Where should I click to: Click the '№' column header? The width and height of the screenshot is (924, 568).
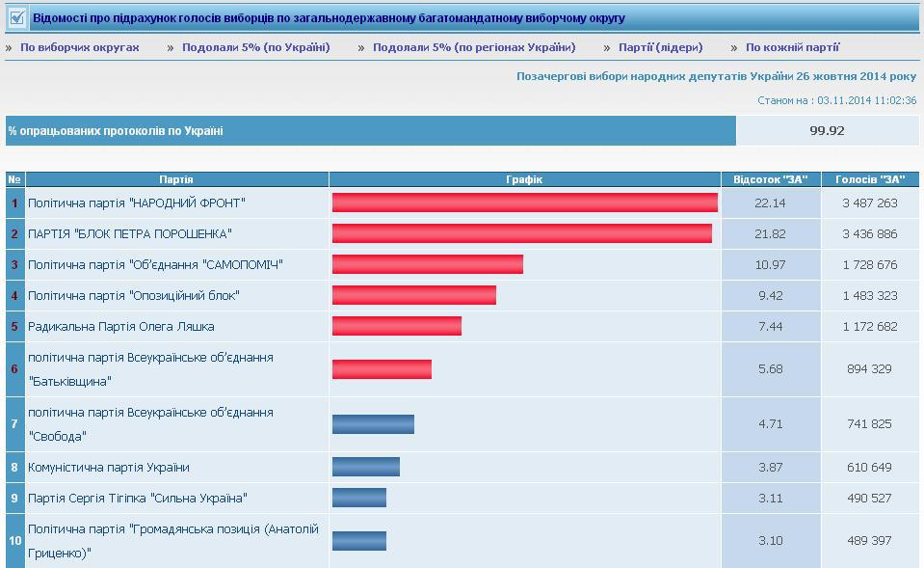[x=14, y=179]
